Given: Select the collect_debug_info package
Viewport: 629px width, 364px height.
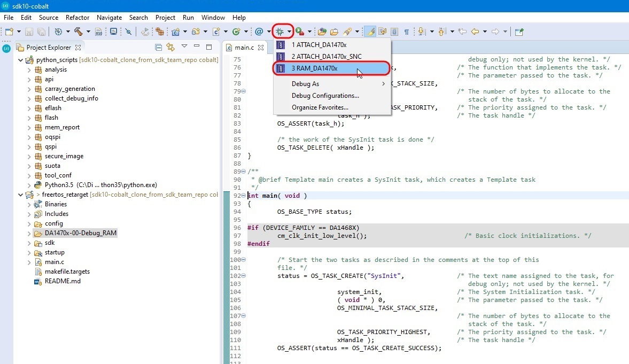Looking at the screenshot, I should 72,98.
